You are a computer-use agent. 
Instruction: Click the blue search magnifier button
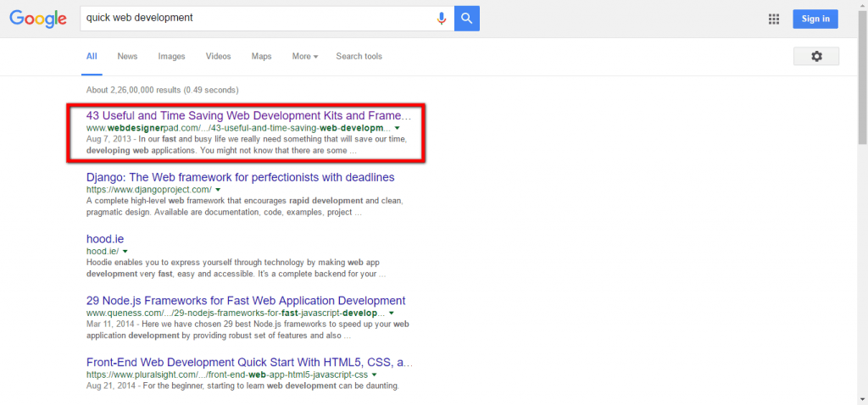click(467, 19)
